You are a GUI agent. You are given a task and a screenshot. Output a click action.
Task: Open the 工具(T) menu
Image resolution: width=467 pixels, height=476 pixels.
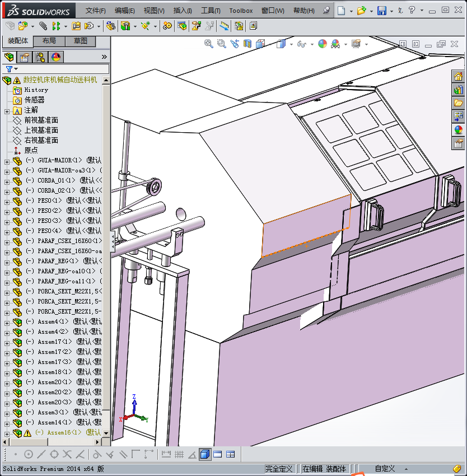(211, 11)
